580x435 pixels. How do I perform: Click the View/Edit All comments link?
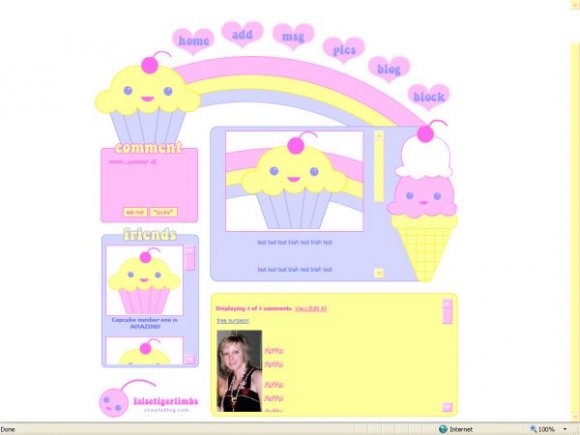311,308
